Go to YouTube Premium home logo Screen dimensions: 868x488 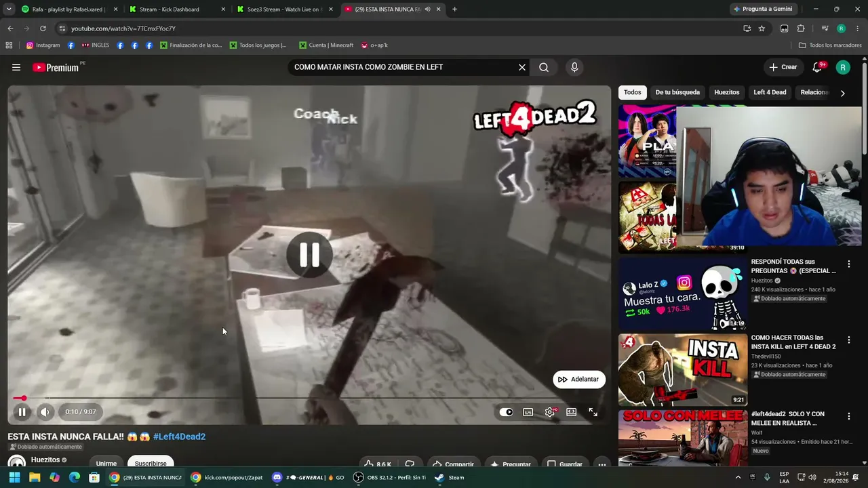[56, 67]
